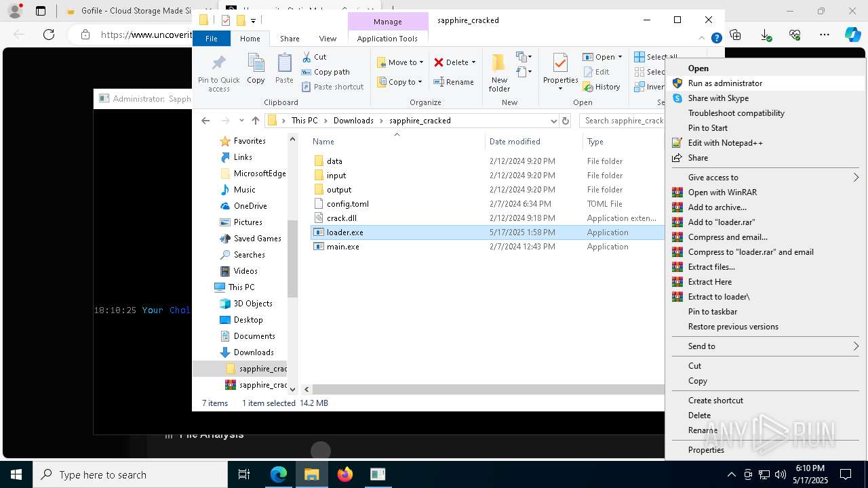Click Add to "loader.rar" entry
Viewport: 868px width, 488px height.
coord(765,222)
